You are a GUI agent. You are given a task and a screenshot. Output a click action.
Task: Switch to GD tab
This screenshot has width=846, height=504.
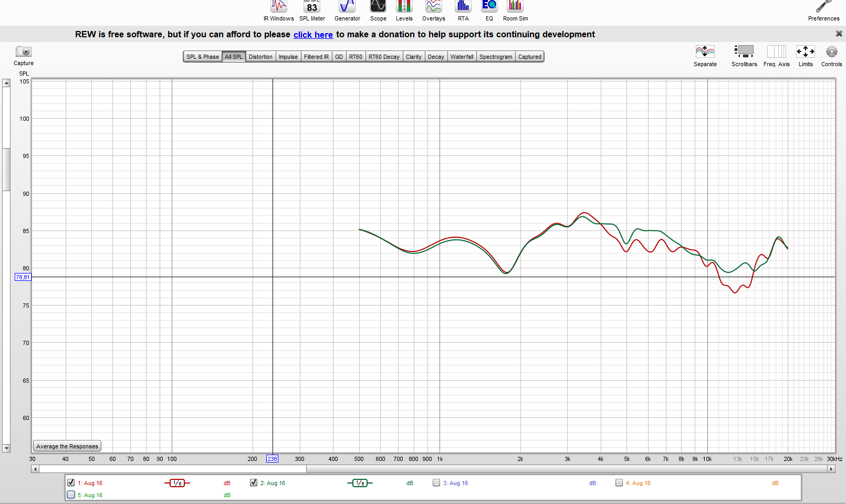click(339, 57)
